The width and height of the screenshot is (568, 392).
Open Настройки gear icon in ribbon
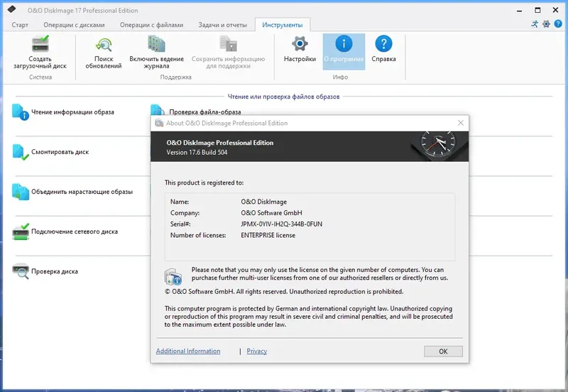[x=300, y=44]
